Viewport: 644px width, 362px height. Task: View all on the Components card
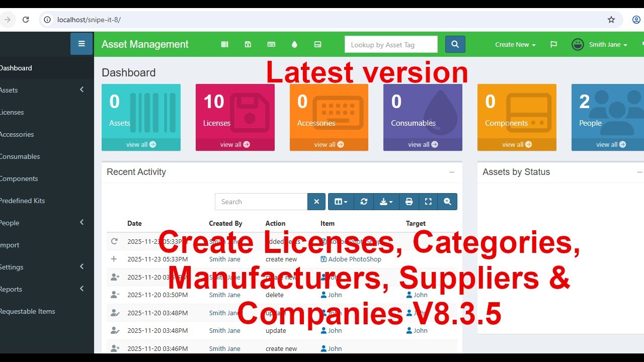click(x=517, y=144)
